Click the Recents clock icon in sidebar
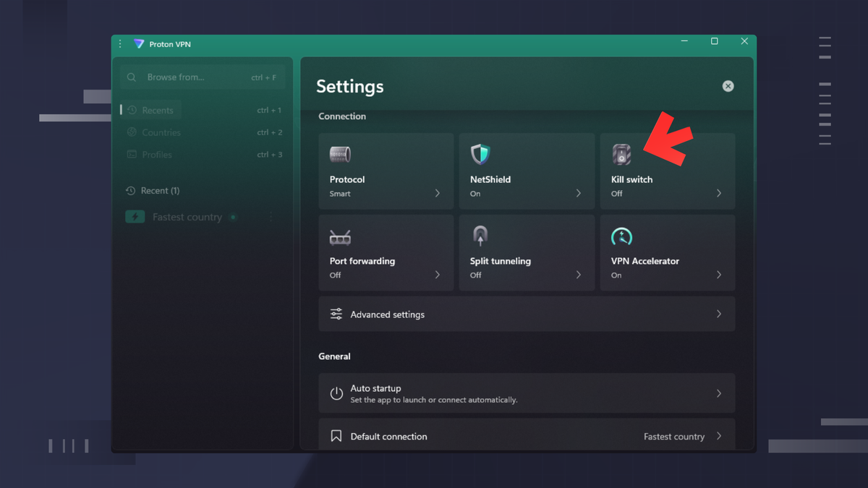 132,111
